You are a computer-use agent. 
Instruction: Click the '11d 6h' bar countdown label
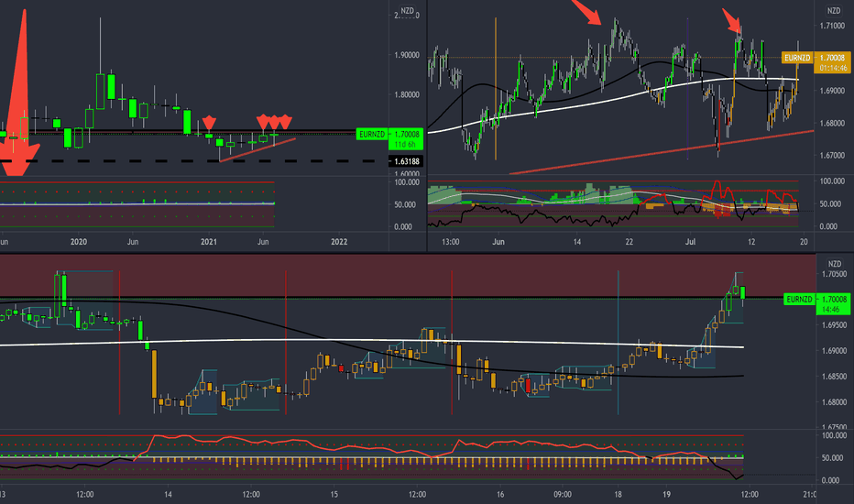pyautogui.click(x=405, y=145)
